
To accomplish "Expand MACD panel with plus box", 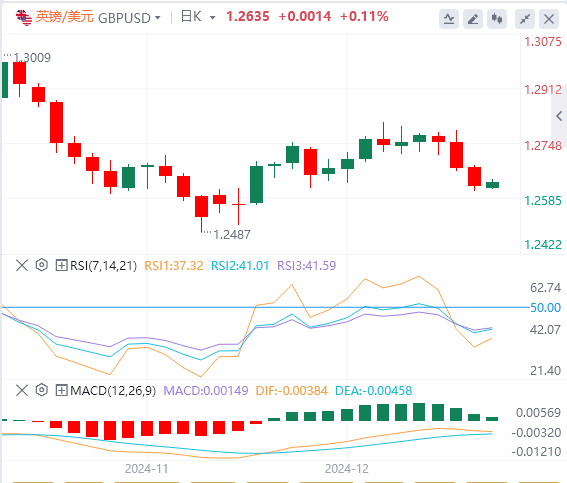I will point(61,390).
